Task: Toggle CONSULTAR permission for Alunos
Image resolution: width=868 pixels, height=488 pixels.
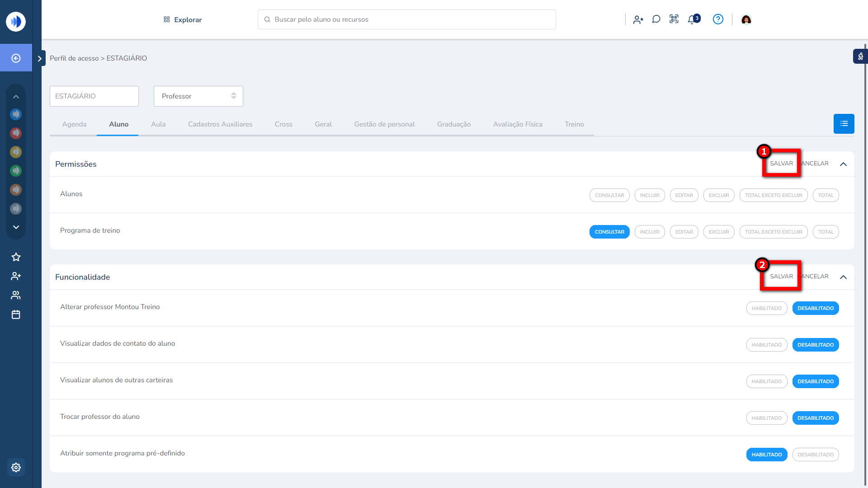Action: [x=609, y=195]
